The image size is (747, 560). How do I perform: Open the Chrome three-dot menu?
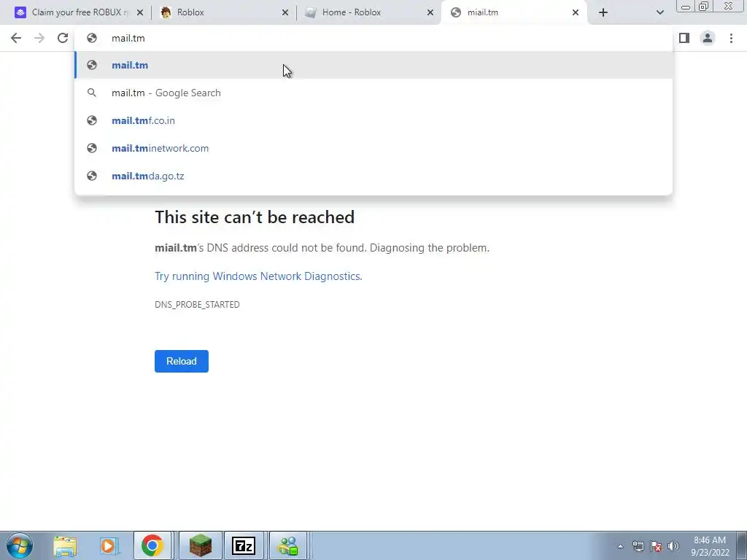point(731,38)
